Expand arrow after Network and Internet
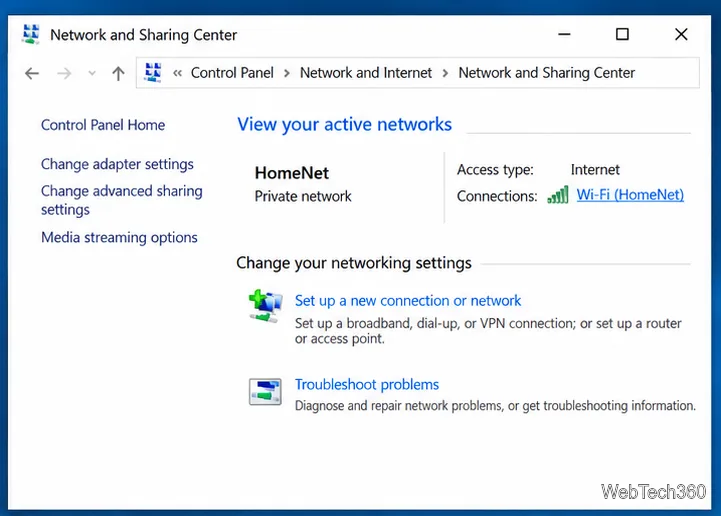Viewport: 721px width, 516px height. coord(445,74)
